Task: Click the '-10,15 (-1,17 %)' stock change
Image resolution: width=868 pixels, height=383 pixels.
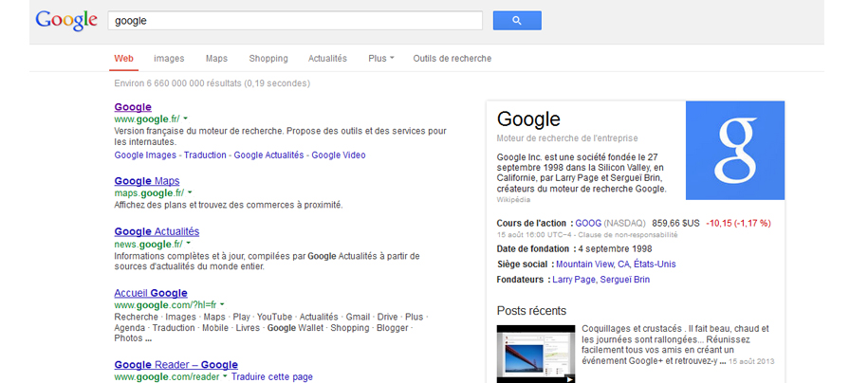Action: [x=738, y=223]
